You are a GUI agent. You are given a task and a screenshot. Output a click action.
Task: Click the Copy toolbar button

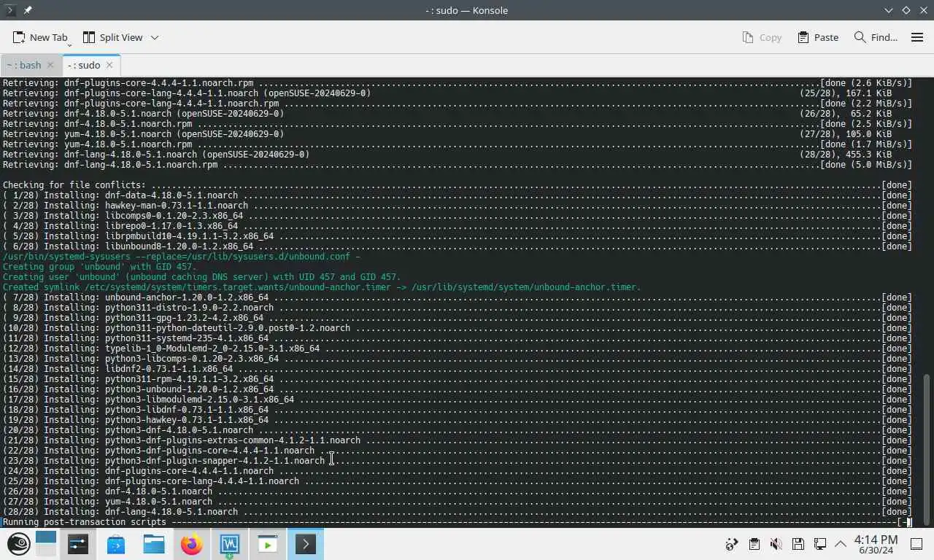[x=762, y=37]
